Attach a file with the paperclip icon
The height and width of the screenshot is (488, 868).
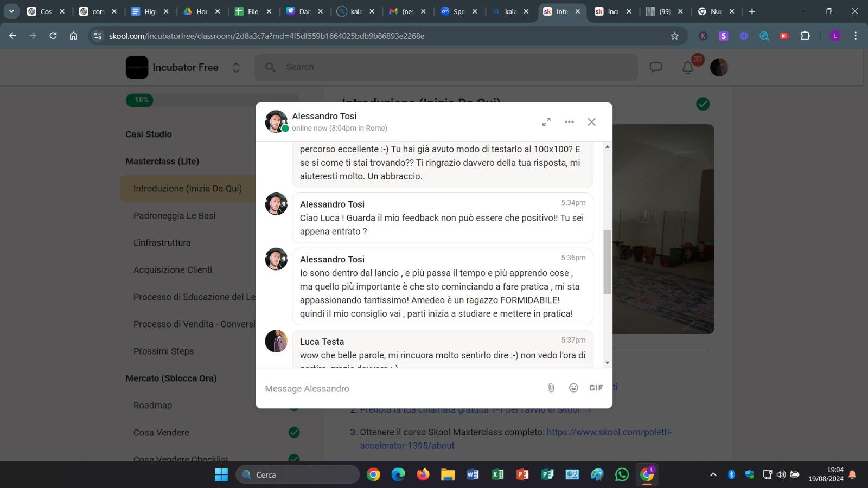(551, 388)
